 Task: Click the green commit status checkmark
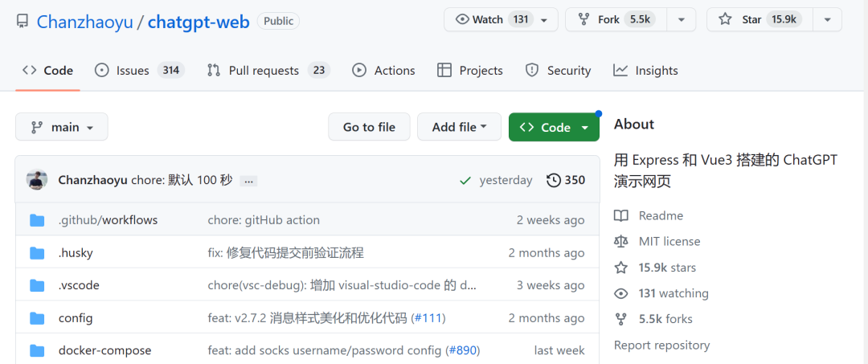click(465, 180)
